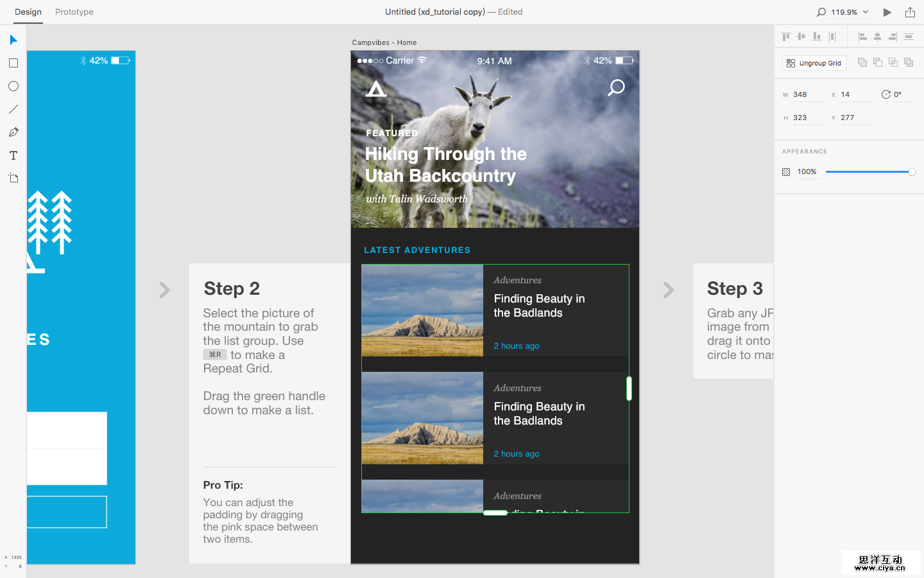Select the Rectangle tool
The height and width of the screenshot is (578, 924).
point(13,63)
